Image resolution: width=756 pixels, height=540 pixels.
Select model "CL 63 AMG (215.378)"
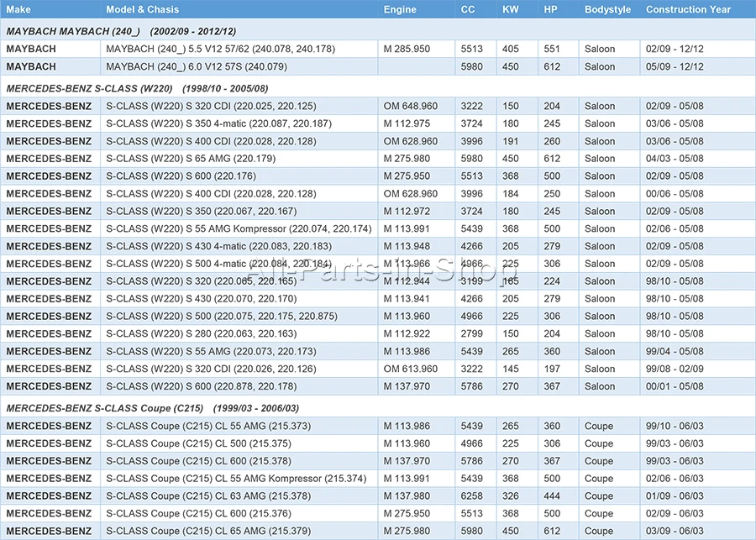pyautogui.click(x=263, y=496)
